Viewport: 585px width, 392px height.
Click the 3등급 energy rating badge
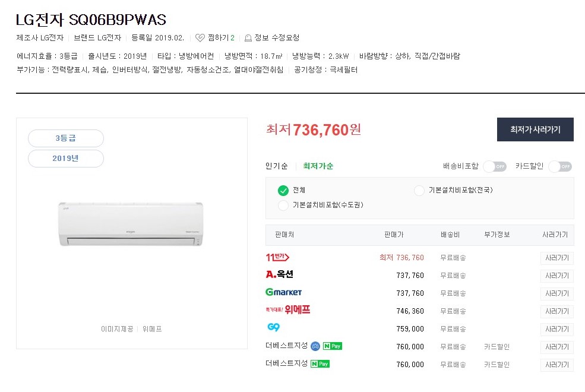click(x=66, y=138)
